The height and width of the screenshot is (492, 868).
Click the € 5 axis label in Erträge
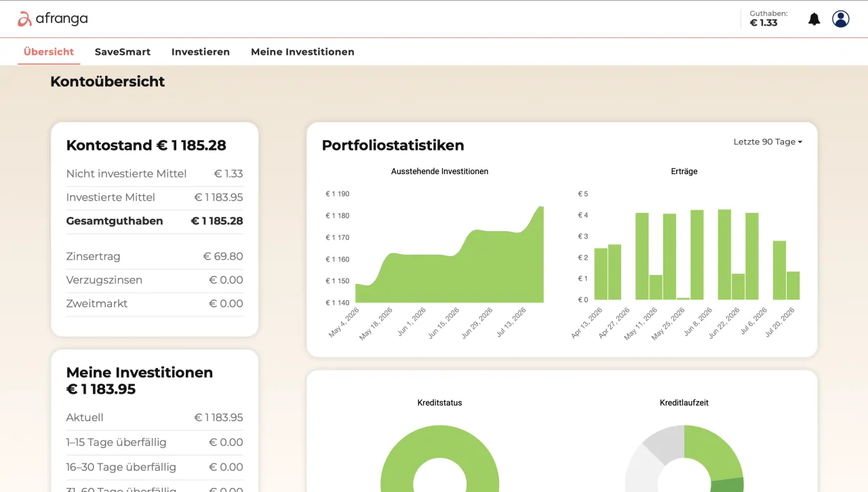coord(583,194)
